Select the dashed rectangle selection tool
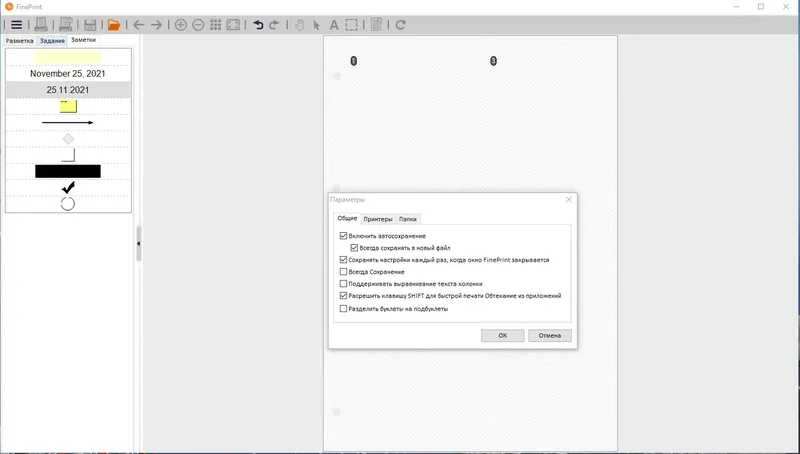The width and height of the screenshot is (800, 454). (x=352, y=24)
